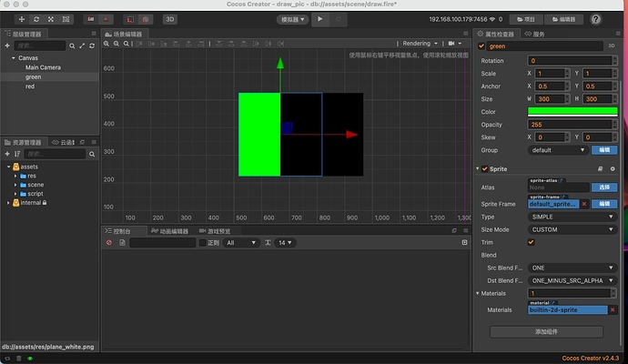
Task: Select the Main Camera node
Action: 43,67
